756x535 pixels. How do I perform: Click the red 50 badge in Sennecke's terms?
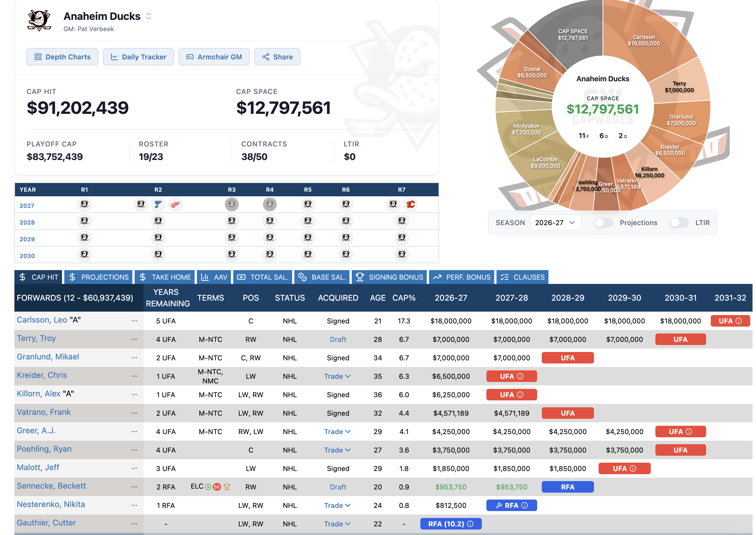[x=217, y=487]
